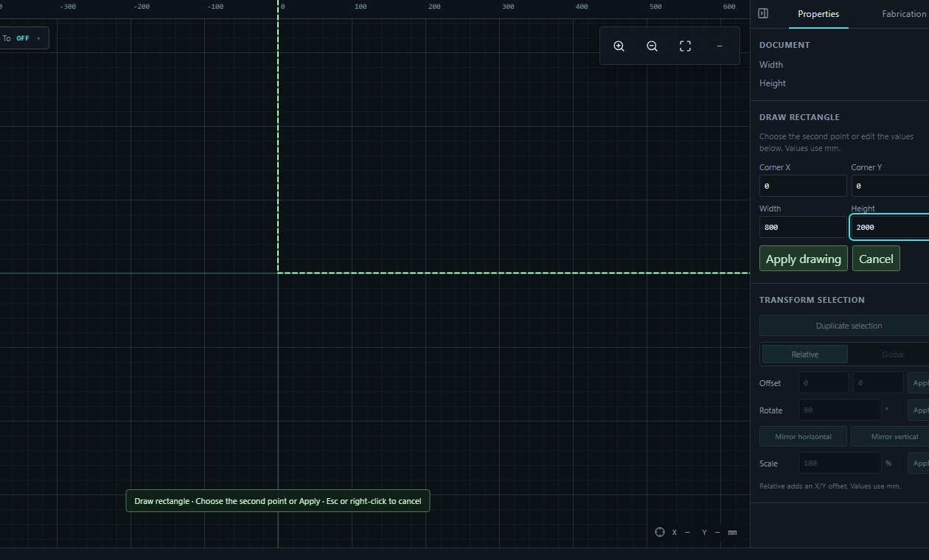Click the Apply button beside Offset

(919, 382)
